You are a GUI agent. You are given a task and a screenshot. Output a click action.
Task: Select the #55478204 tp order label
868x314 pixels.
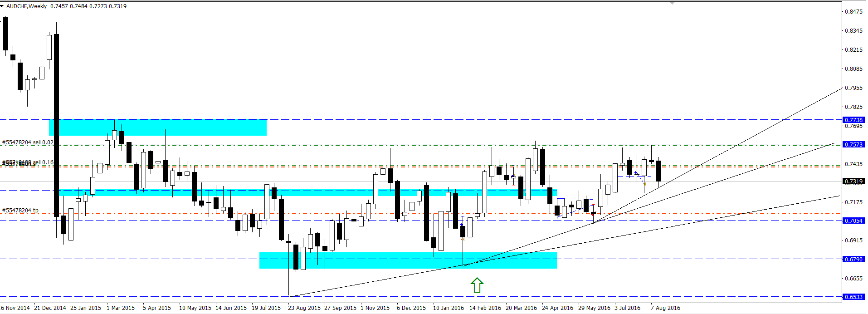[x=20, y=211]
